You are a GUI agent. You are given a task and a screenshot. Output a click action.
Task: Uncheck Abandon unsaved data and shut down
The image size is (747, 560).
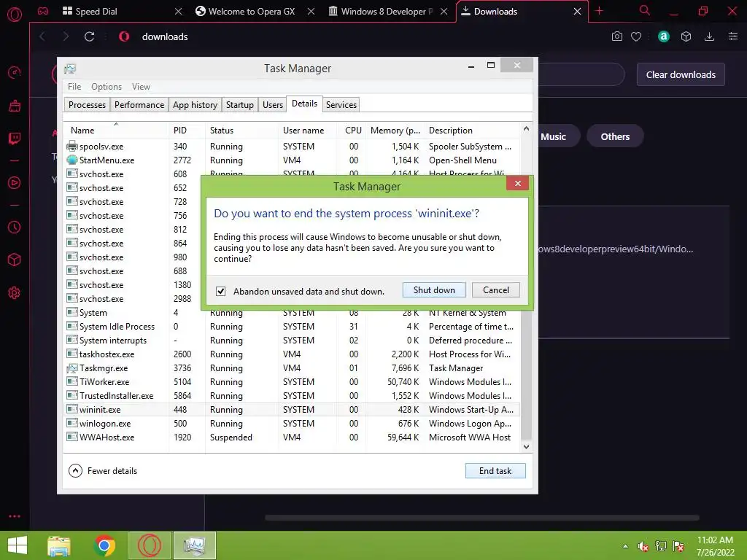[x=220, y=292]
